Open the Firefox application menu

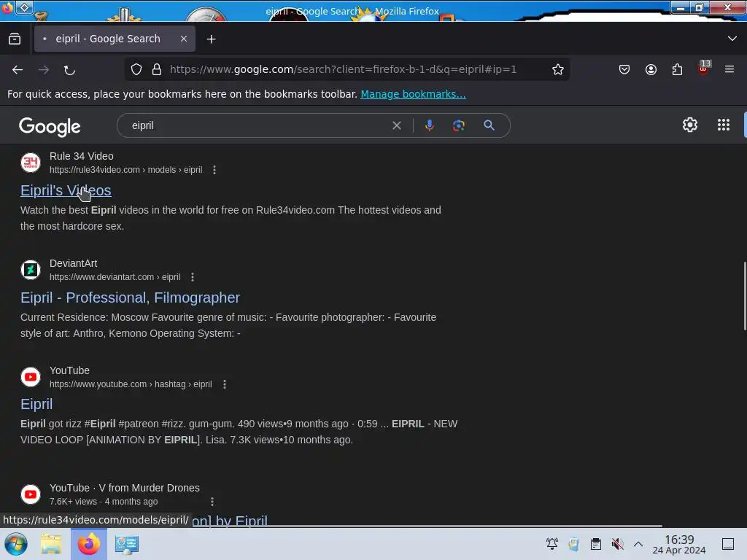point(729,69)
